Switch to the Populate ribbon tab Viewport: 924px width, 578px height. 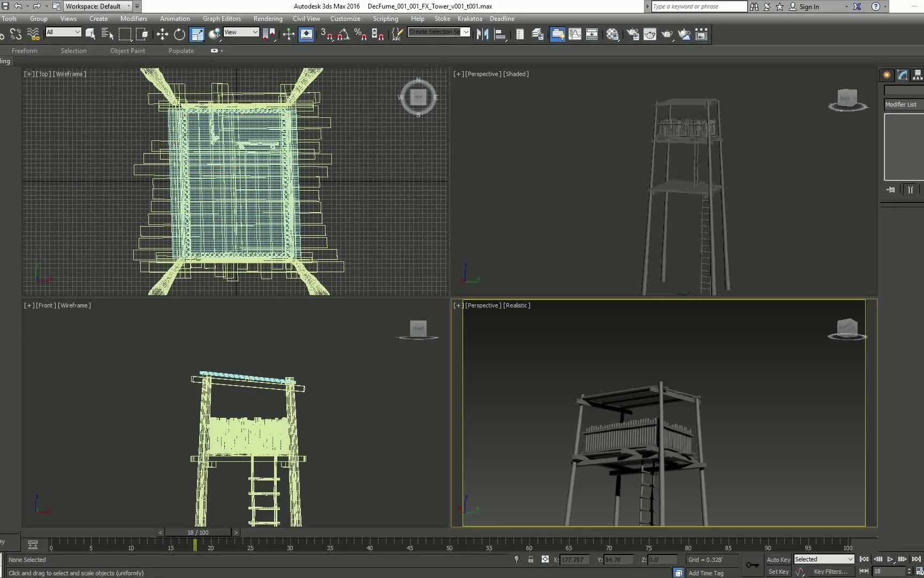(x=180, y=51)
